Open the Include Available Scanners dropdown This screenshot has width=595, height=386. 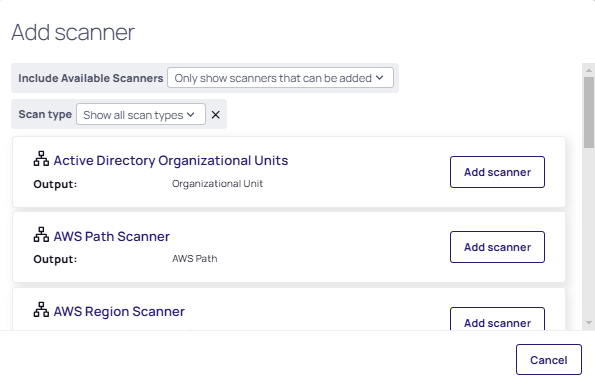(280, 78)
